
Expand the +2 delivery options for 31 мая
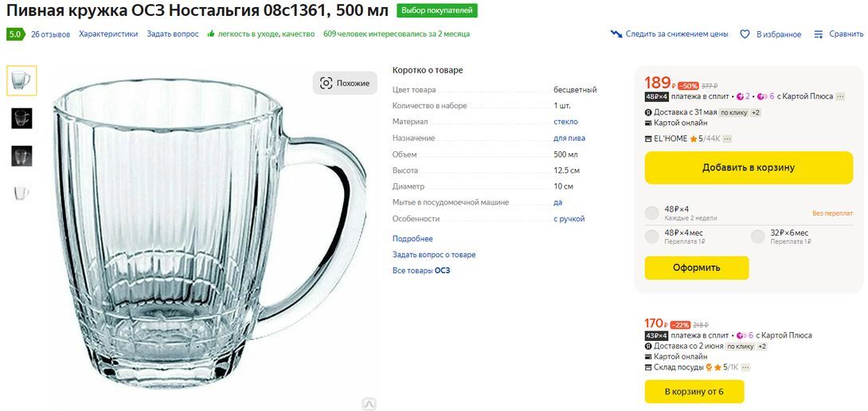pyautogui.click(x=756, y=112)
